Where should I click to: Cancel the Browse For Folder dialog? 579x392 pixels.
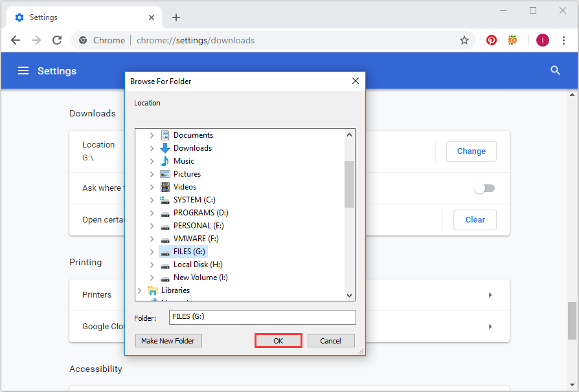point(331,341)
